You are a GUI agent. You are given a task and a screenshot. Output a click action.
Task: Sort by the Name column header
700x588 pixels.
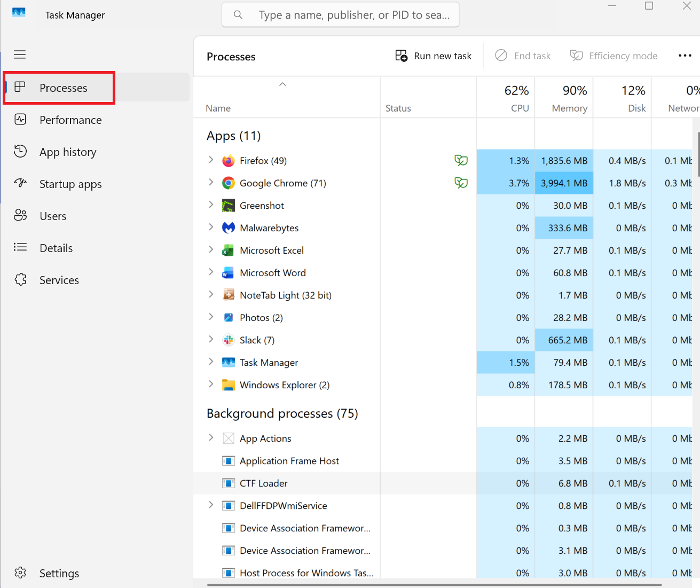[287, 97]
